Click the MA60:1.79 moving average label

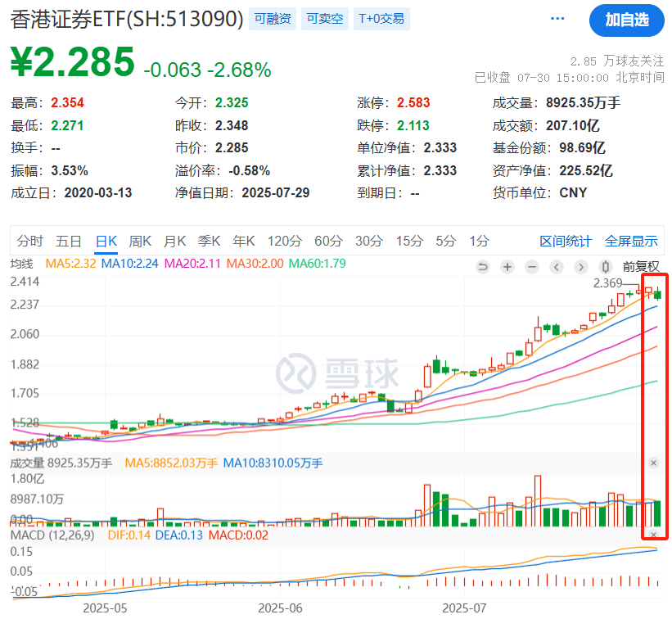(x=317, y=264)
